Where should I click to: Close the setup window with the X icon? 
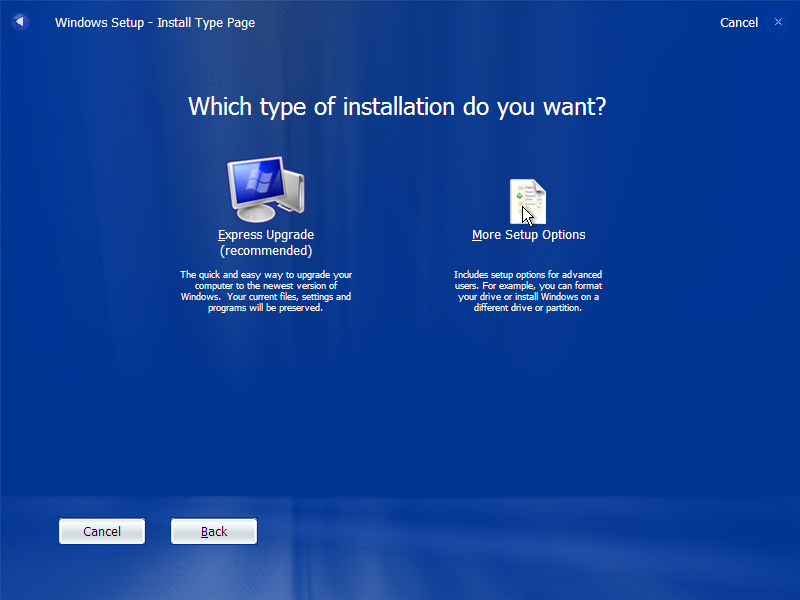(778, 22)
